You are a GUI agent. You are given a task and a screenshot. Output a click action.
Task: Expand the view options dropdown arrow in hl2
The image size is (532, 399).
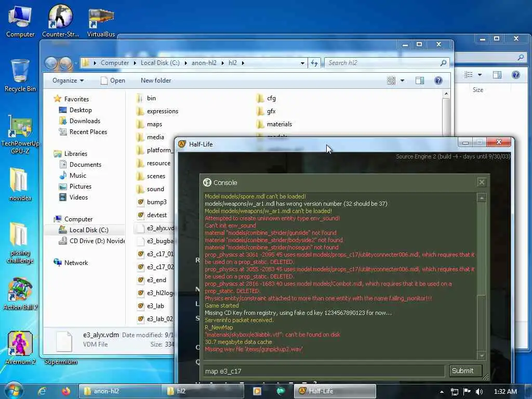[x=402, y=81]
